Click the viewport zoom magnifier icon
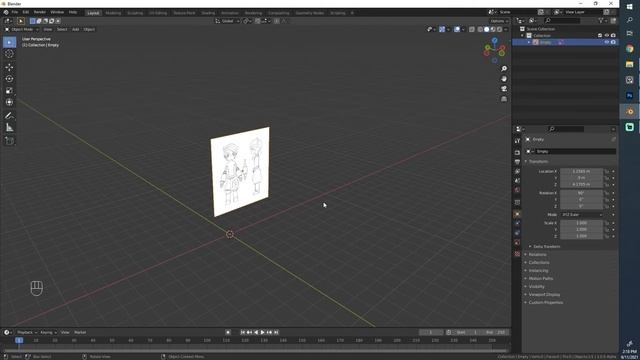Image resolution: width=640 pixels, height=360 pixels. point(504,69)
